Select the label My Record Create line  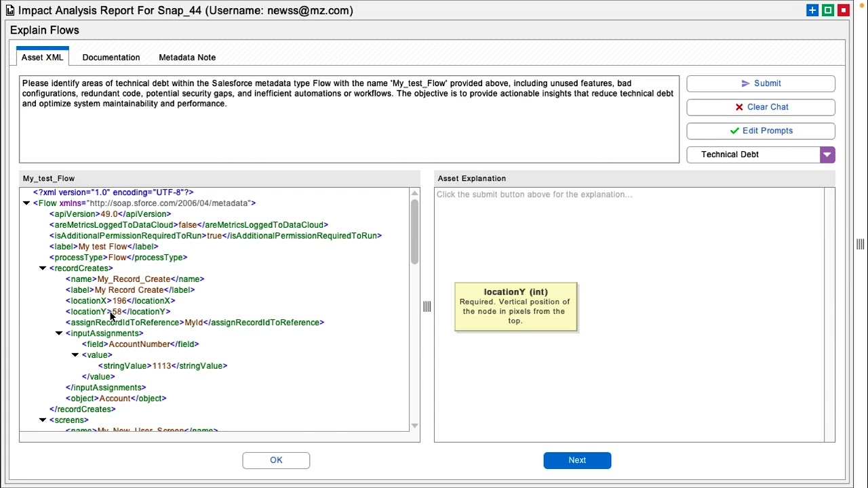pos(130,290)
